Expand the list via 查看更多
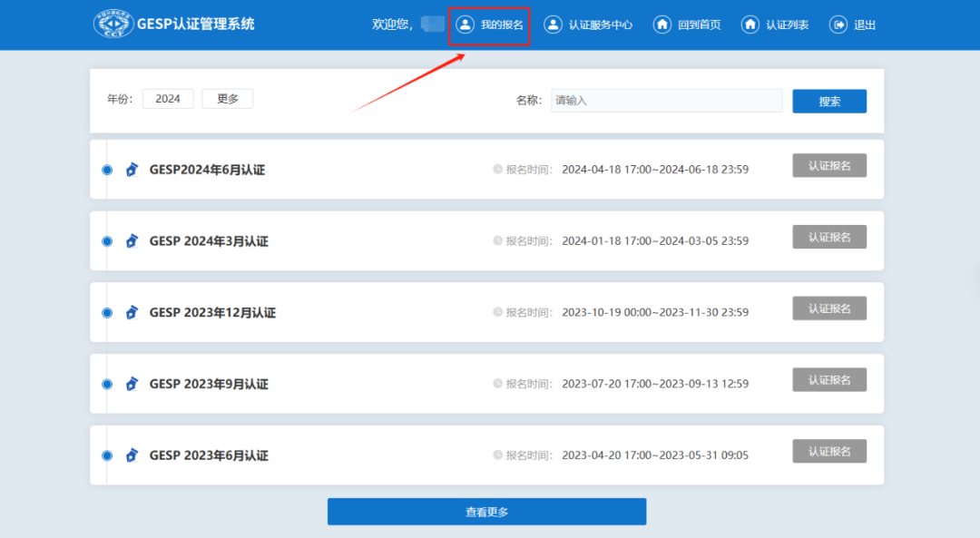The image size is (980, 538). tap(486, 511)
